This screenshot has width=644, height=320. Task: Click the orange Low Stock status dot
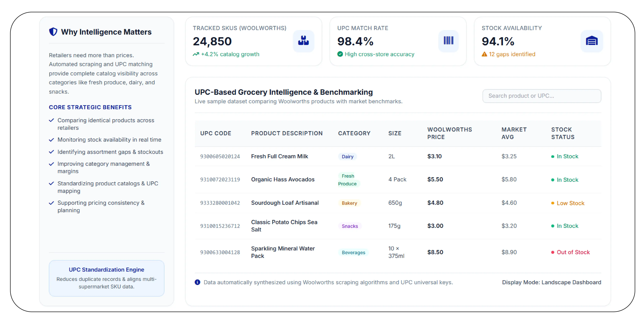pyautogui.click(x=553, y=203)
